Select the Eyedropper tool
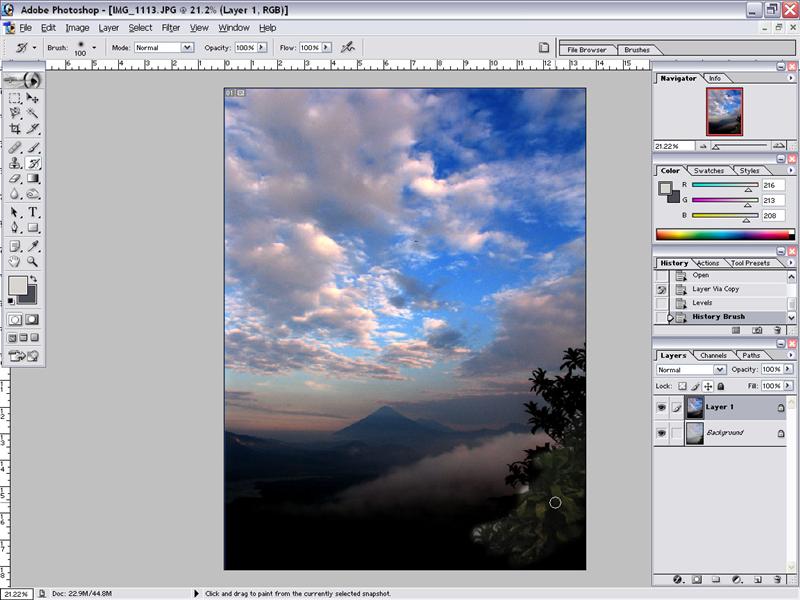 pyautogui.click(x=33, y=246)
